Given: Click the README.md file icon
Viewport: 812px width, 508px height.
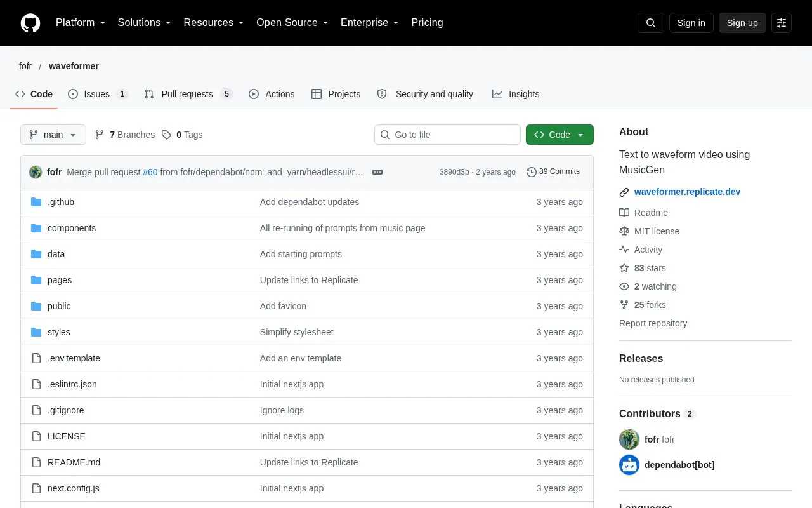Looking at the screenshot, I should (x=36, y=462).
